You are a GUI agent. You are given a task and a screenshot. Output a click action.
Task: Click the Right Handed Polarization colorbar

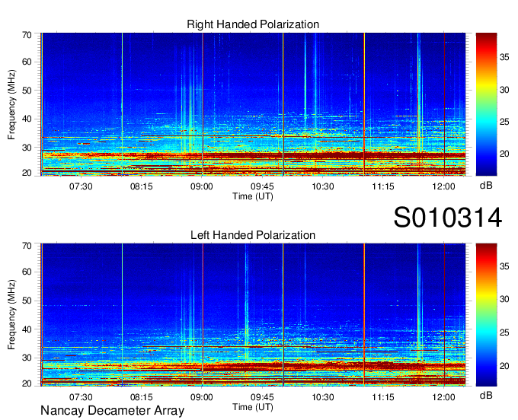486,104
